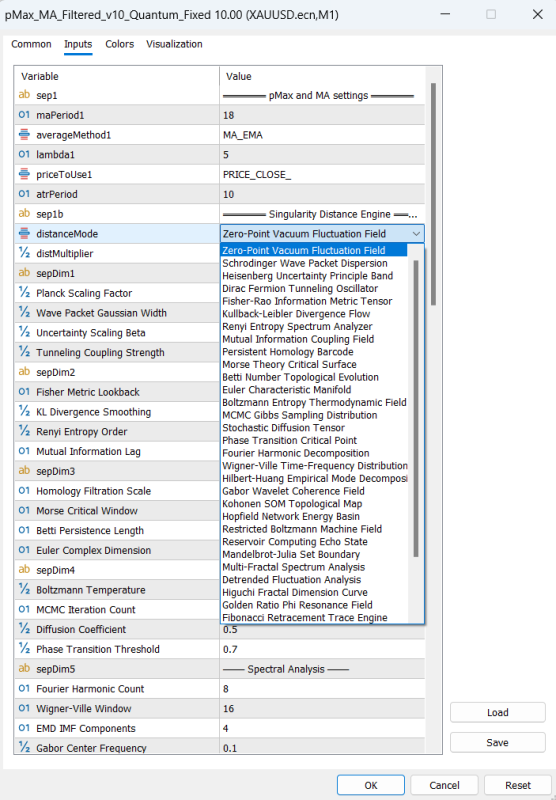The height and width of the screenshot is (800, 556).
Task: Click the string icon beside sep1
Action: [24, 95]
